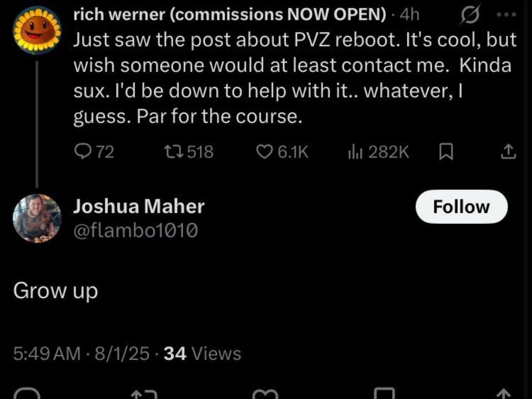The height and width of the screenshot is (399, 532).
Task: Follow Joshua Maher
Action: click(461, 207)
